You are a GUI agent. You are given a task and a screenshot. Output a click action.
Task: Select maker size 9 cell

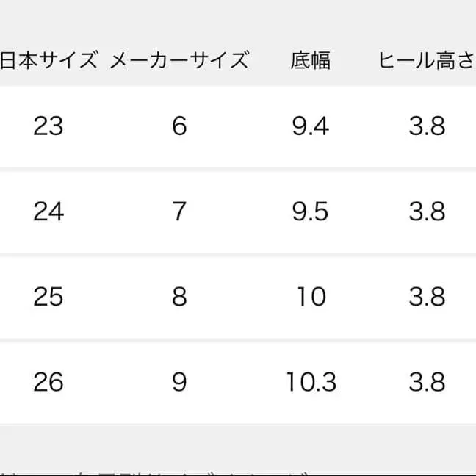[179, 383]
